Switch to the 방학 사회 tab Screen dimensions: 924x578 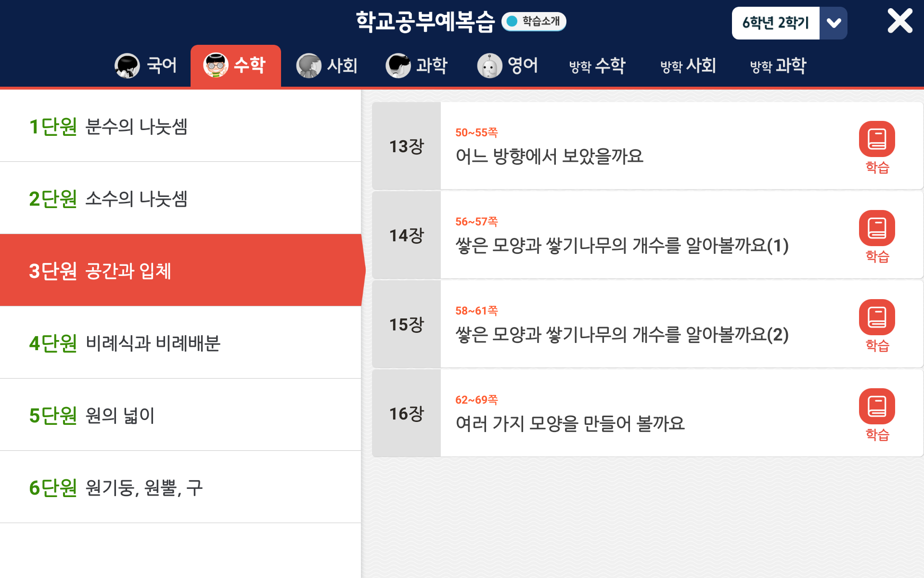tap(688, 66)
